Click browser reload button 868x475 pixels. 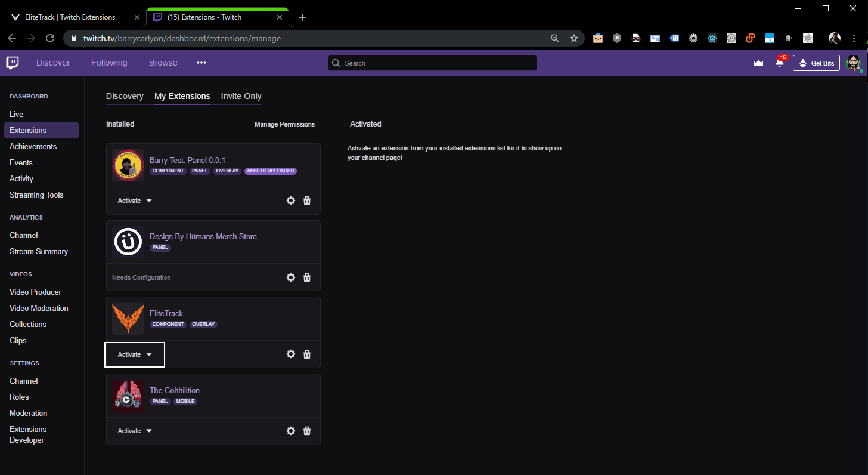click(50, 38)
